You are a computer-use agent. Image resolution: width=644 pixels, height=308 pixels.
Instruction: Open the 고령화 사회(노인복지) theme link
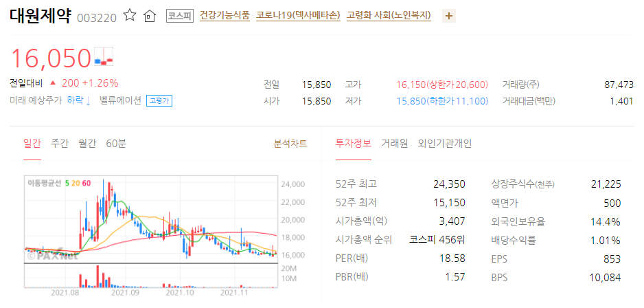(389, 16)
